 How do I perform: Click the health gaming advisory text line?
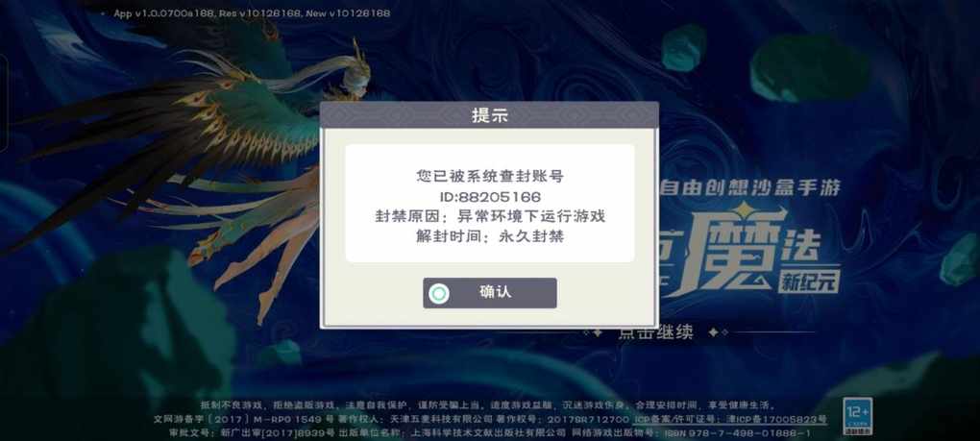click(488, 404)
